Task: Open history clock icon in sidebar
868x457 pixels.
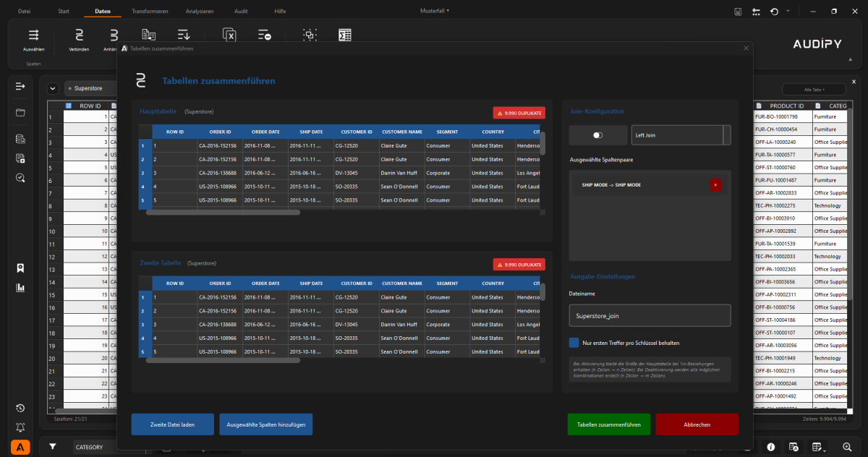Action: pos(20,409)
